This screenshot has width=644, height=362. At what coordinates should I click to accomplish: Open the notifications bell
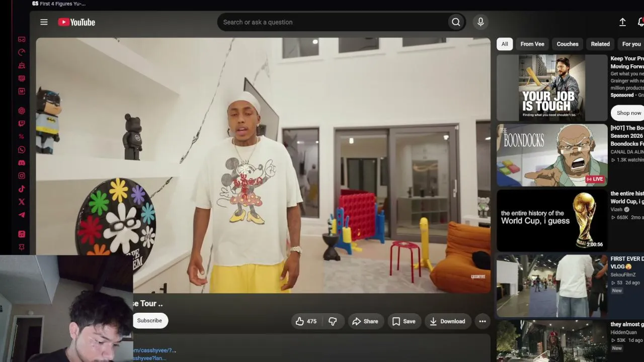640,22
